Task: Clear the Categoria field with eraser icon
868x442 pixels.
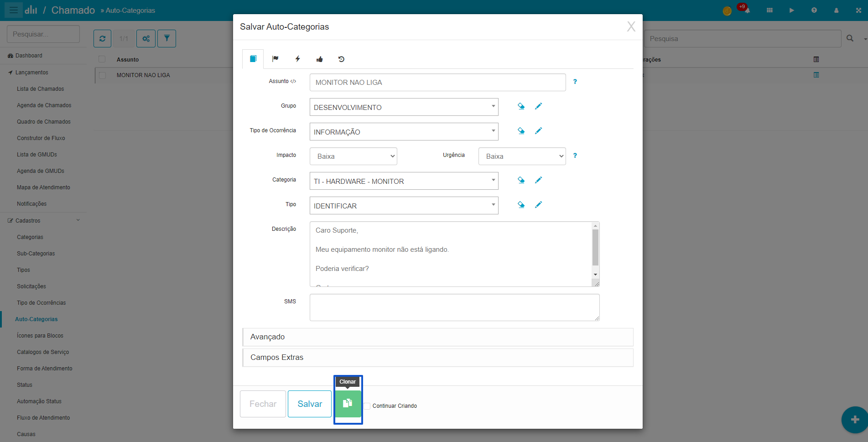Action: tap(521, 180)
